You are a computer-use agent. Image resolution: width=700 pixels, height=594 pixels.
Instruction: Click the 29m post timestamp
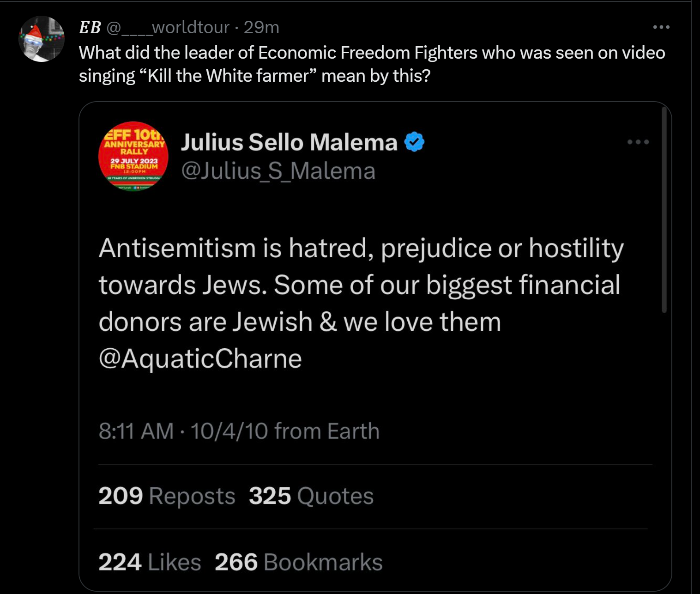[x=261, y=28]
